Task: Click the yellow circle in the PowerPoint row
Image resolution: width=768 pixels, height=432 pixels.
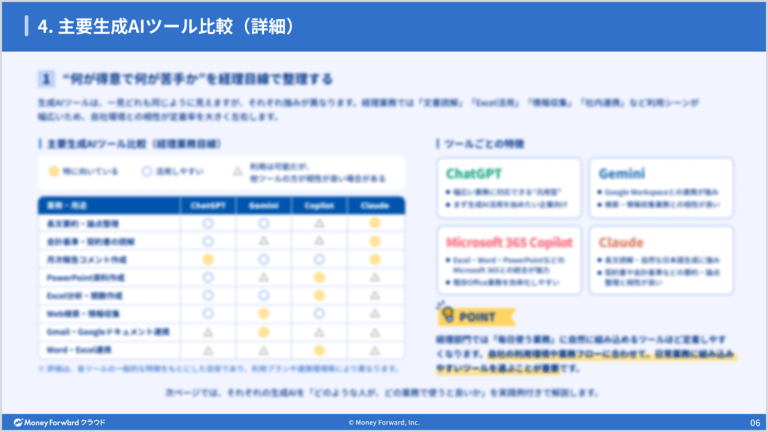Action: coord(319,278)
